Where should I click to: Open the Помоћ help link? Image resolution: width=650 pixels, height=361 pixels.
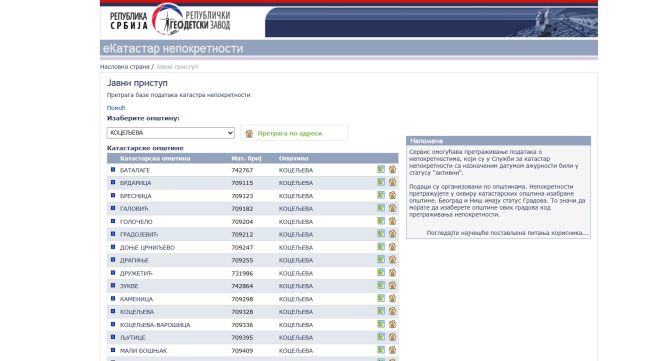[x=116, y=108]
